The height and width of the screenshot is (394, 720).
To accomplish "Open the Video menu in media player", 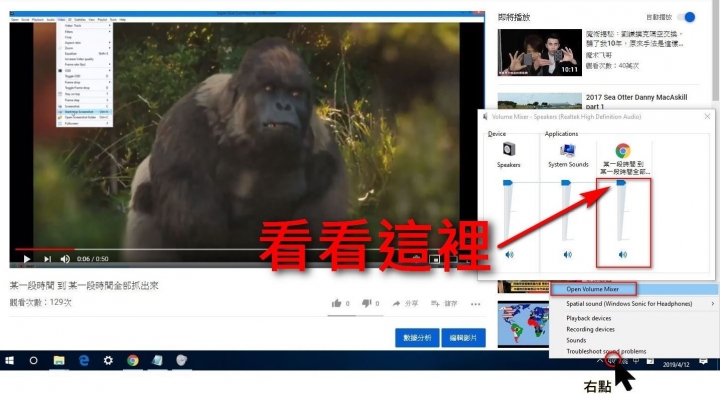I will pyautogui.click(x=61, y=20).
